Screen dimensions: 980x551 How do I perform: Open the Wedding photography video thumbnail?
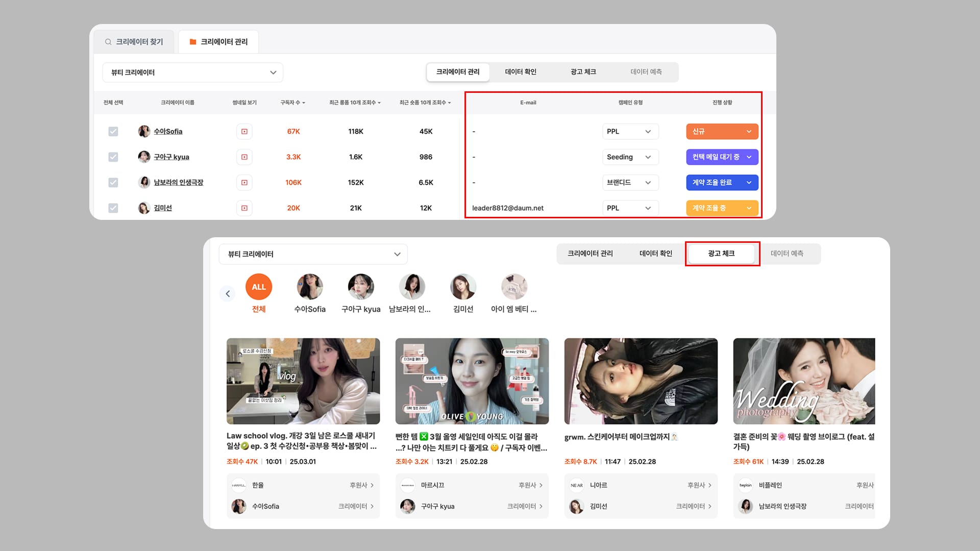(x=804, y=381)
